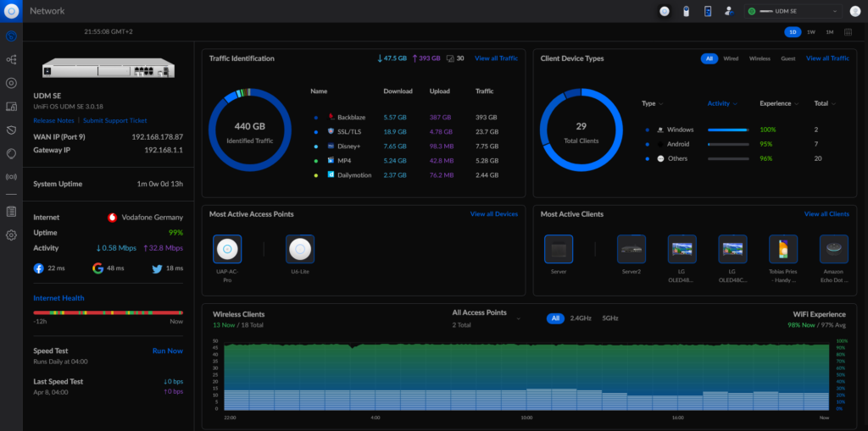Open the Protect camera app icon
This screenshot has height=431, width=868.
pos(687,11)
